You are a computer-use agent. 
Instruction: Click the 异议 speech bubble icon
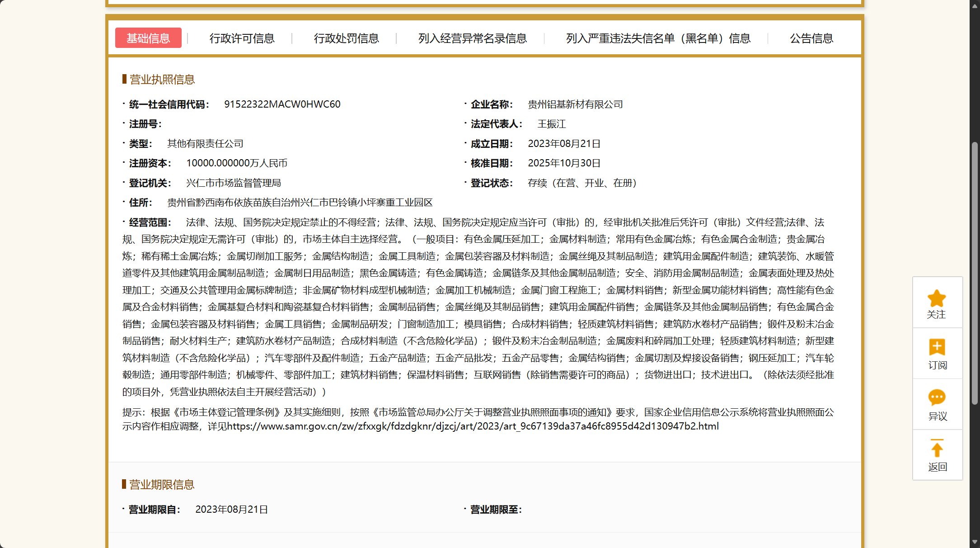[937, 397]
